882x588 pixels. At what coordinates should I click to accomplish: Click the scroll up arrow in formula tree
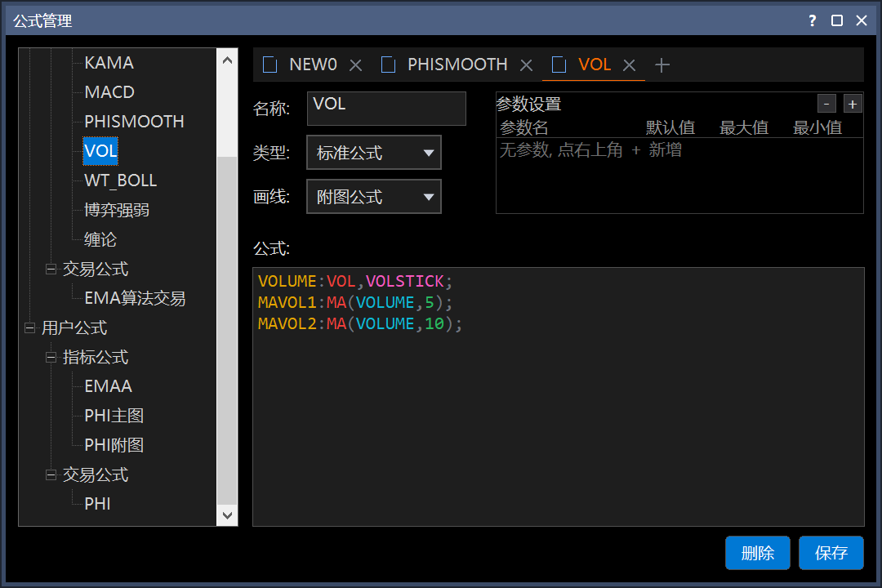click(227, 60)
